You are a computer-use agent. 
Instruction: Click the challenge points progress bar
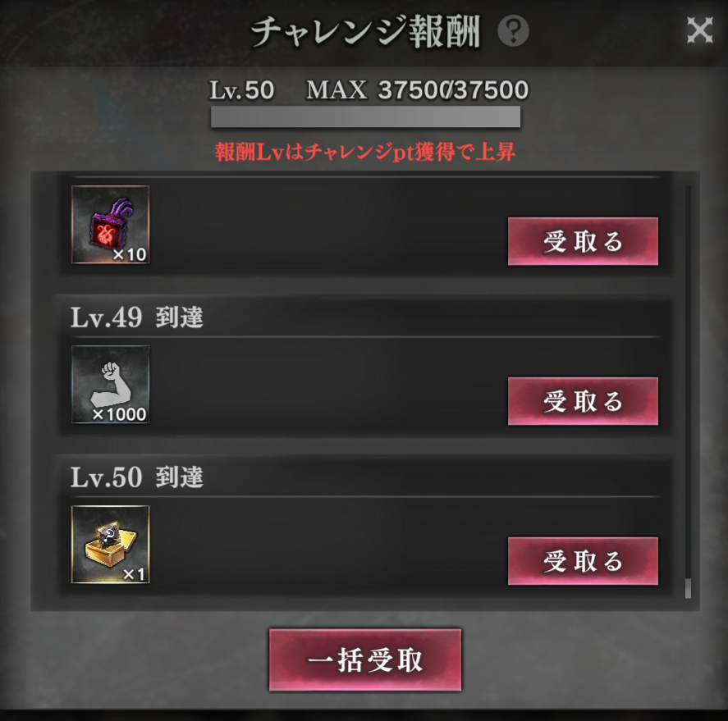pyautogui.click(x=365, y=116)
